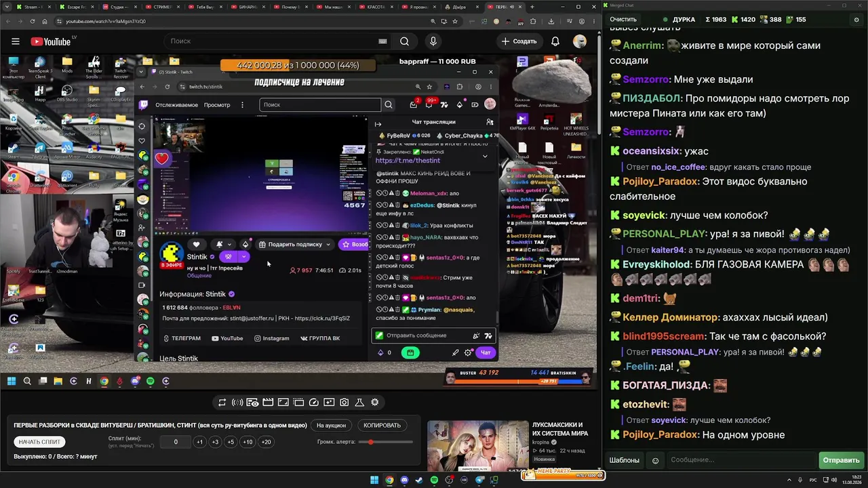Click the КОПИРОВАТЬ button
Viewport: 868px width, 488px height.
pos(382,426)
